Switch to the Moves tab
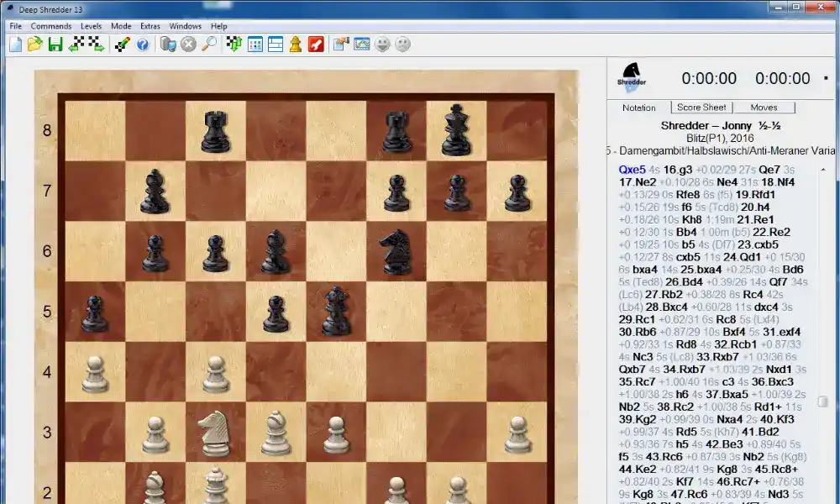This screenshot has height=504, width=840. [764, 108]
